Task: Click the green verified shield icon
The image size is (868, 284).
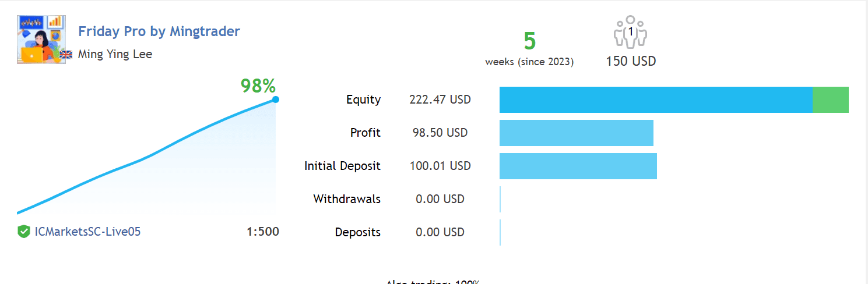Action: (24, 232)
